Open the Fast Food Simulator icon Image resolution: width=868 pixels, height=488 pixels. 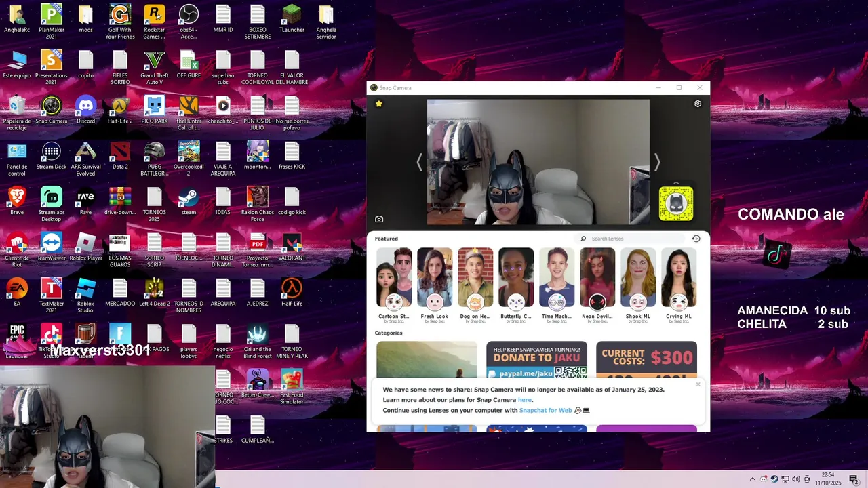point(292,387)
